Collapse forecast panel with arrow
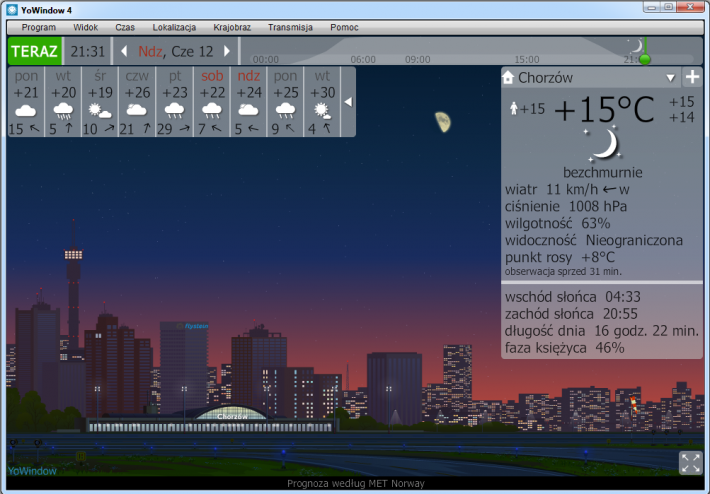710x494 pixels. coord(348,102)
